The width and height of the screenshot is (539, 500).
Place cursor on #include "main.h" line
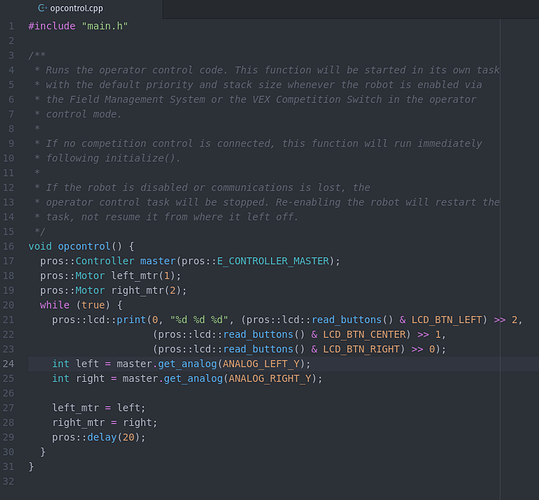coord(78,26)
